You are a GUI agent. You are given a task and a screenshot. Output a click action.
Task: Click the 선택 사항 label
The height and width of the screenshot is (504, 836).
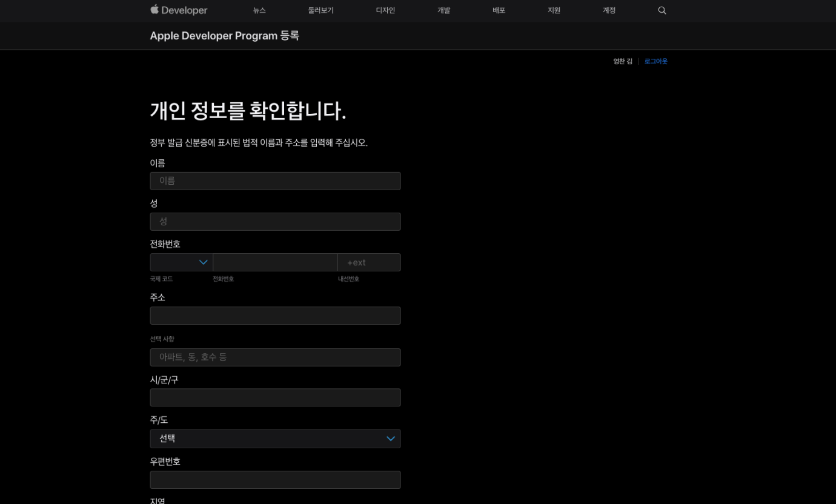pyautogui.click(x=162, y=339)
